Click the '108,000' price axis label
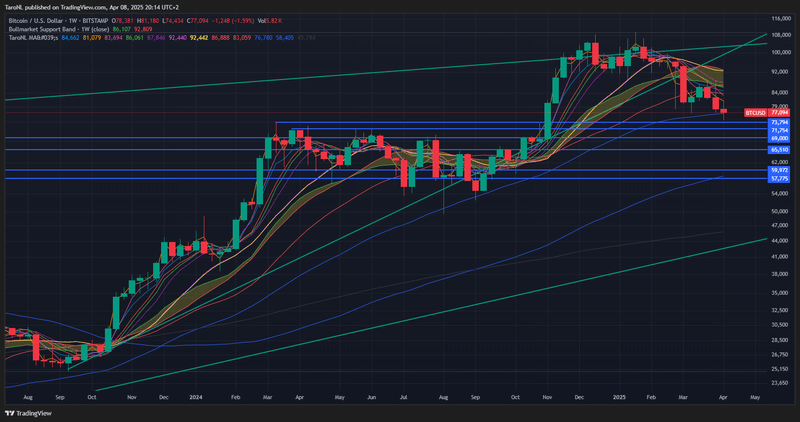Image resolution: width=800 pixels, height=422 pixels. 781,36
